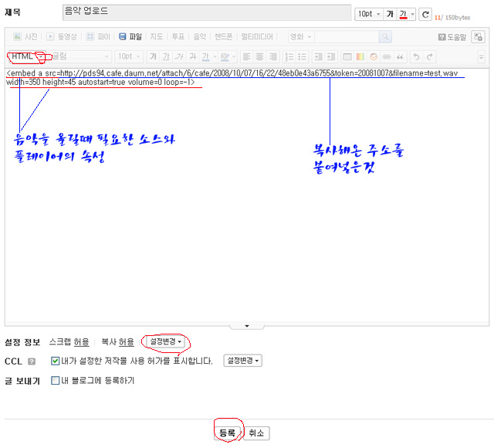Open the 도움말 help link
This screenshot has width=494, height=448.
click(452, 37)
